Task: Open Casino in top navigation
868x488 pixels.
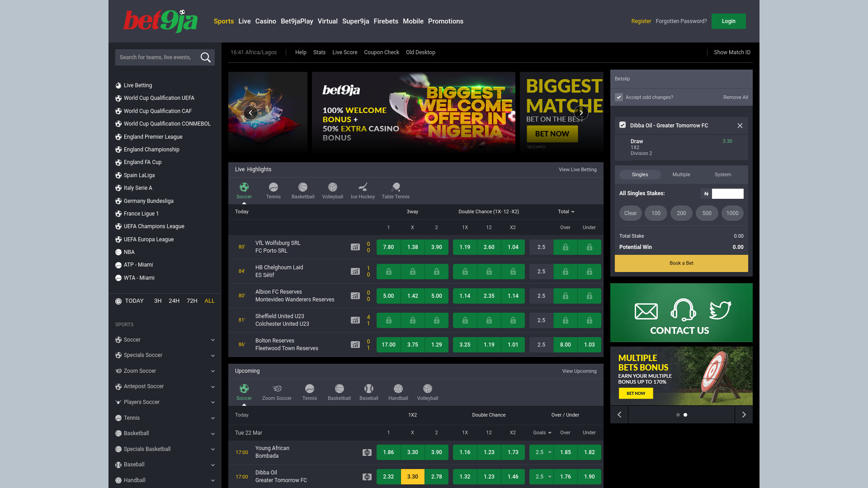Action: pos(266,21)
